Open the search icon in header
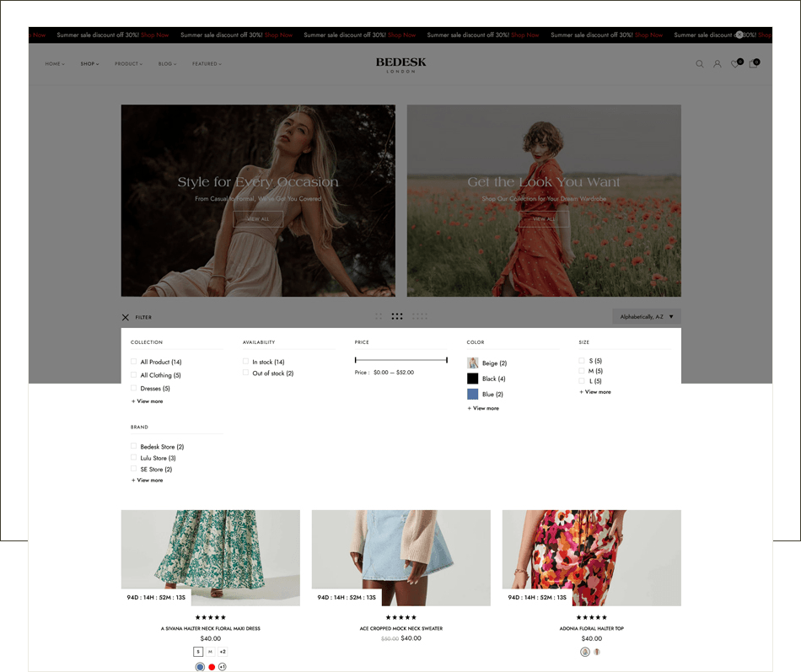The height and width of the screenshot is (672, 801). point(699,64)
